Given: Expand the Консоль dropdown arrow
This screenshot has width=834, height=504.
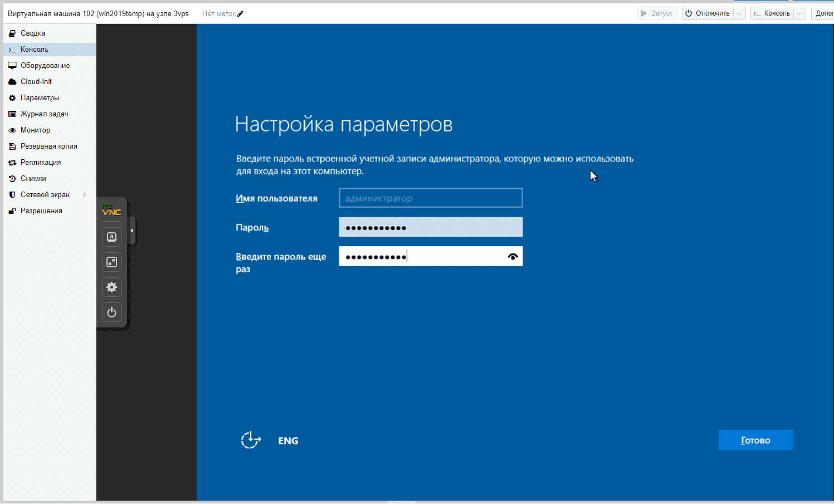Looking at the screenshot, I should pyautogui.click(x=799, y=13).
